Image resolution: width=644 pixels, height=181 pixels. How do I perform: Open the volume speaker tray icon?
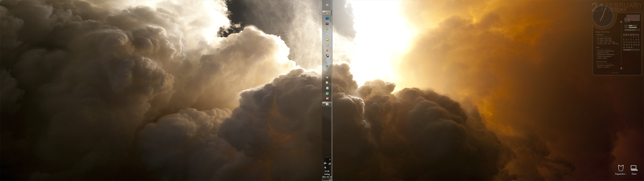pos(325,167)
